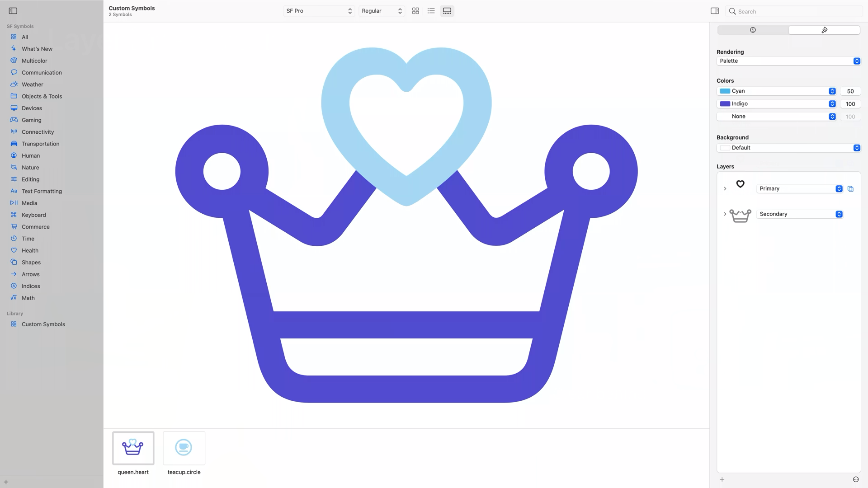The width and height of the screenshot is (868, 488).
Task: Click the copy icon beside Primary layer
Action: 850,189
